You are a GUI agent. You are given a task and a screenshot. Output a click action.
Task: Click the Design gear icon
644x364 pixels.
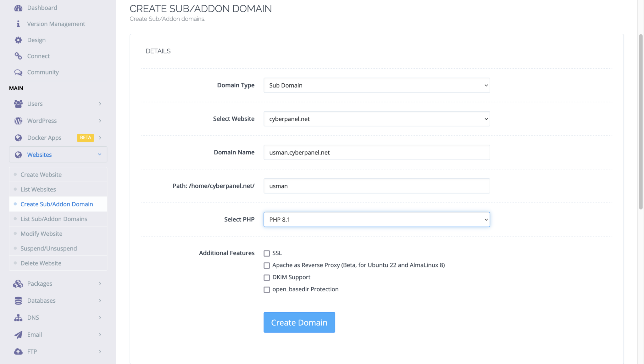tap(18, 40)
